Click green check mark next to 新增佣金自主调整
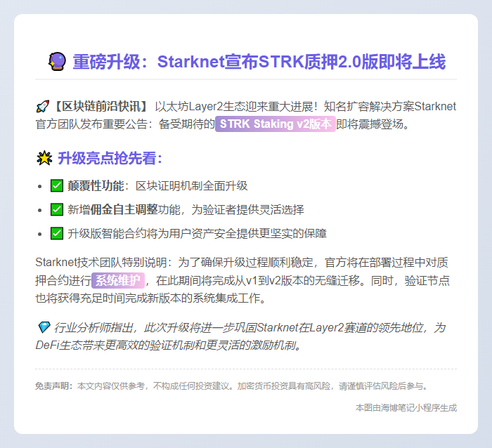Viewport: 492px width, 448px height. point(57,209)
